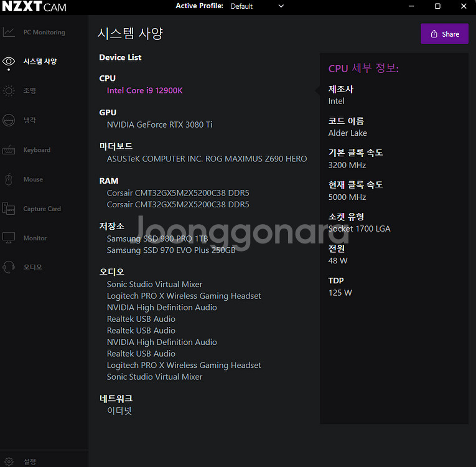
Task: Click the share upload icon in Share button
Action: pos(434,34)
